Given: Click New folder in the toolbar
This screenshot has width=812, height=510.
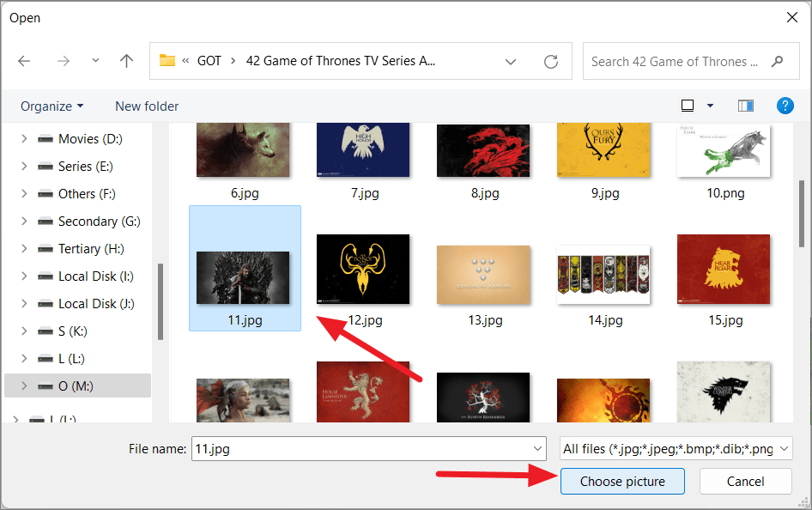Looking at the screenshot, I should point(147,106).
